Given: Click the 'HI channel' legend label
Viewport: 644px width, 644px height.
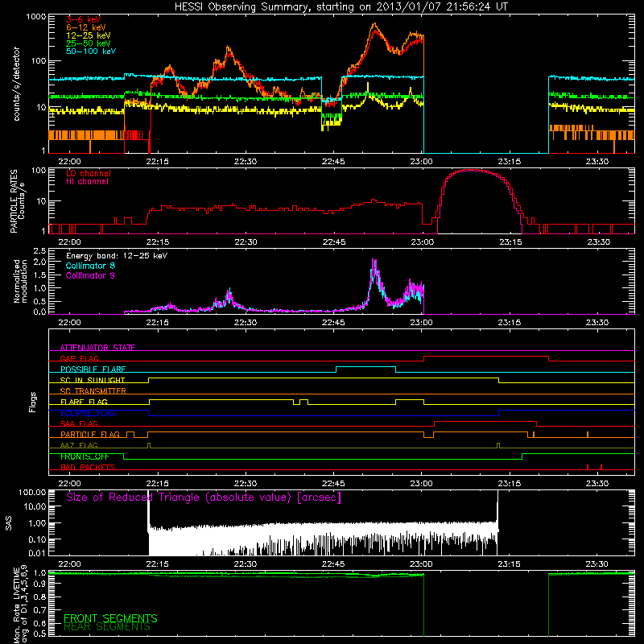Looking at the screenshot, I should point(88,182).
